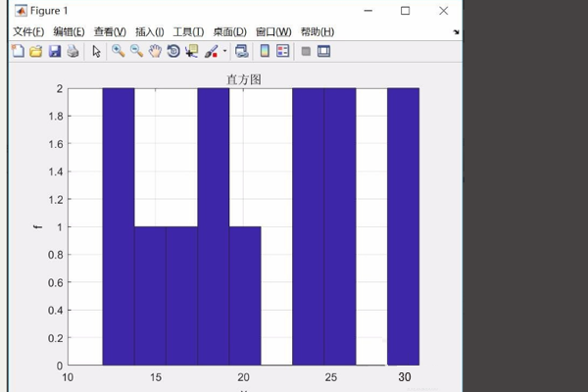
Task: Activate the Zoom In magnifier tool
Action: [x=119, y=51]
